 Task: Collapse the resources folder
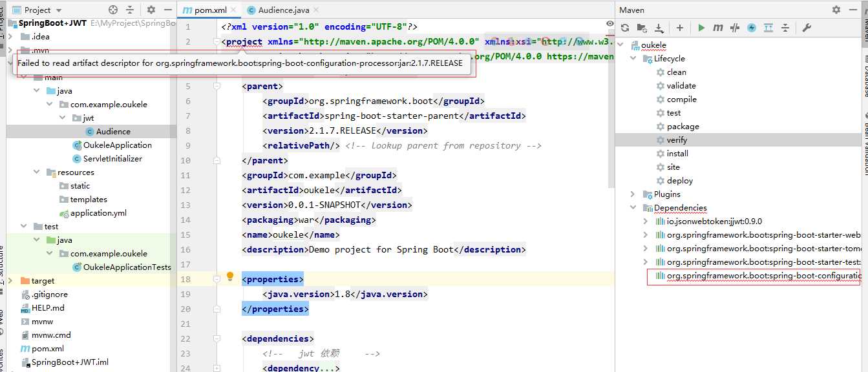pos(37,172)
